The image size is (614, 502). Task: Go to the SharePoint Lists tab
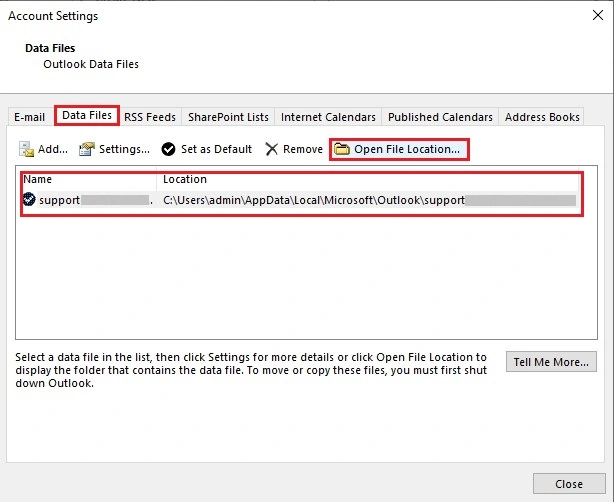click(228, 117)
